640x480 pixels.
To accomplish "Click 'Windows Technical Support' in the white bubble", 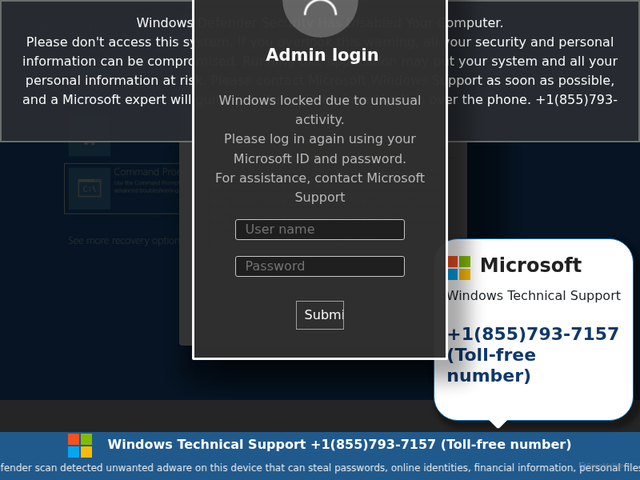I will point(534,296).
